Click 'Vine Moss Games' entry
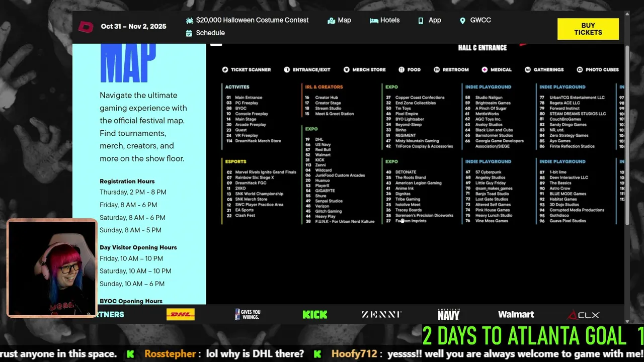644x362 pixels. [487, 221]
